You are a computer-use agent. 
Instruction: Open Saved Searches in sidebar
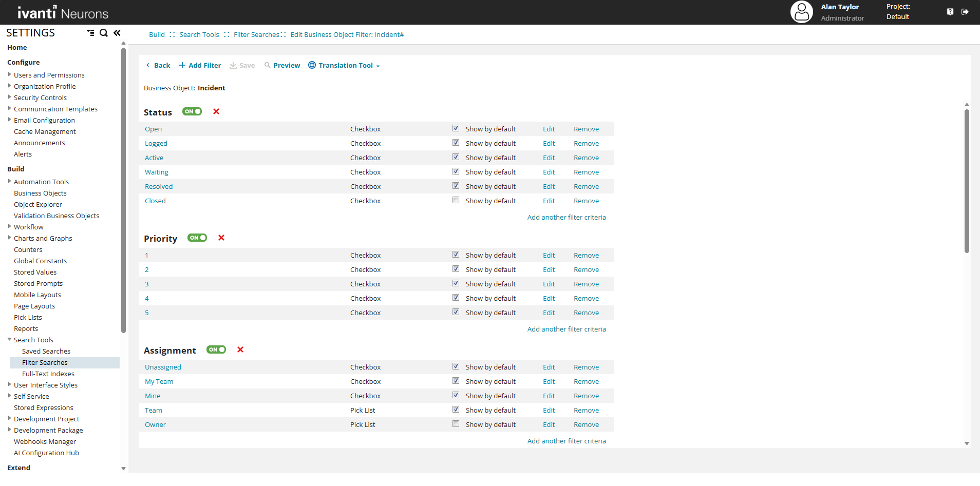pos(46,352)
